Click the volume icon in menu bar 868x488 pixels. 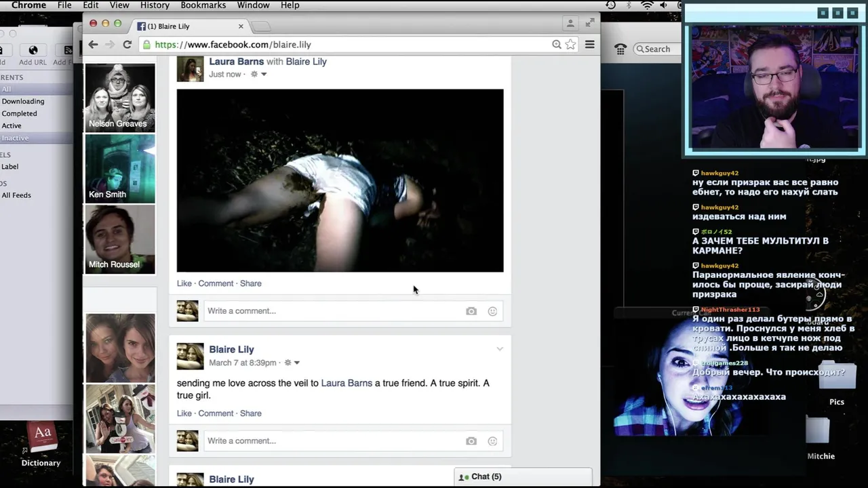coord(663,5)
